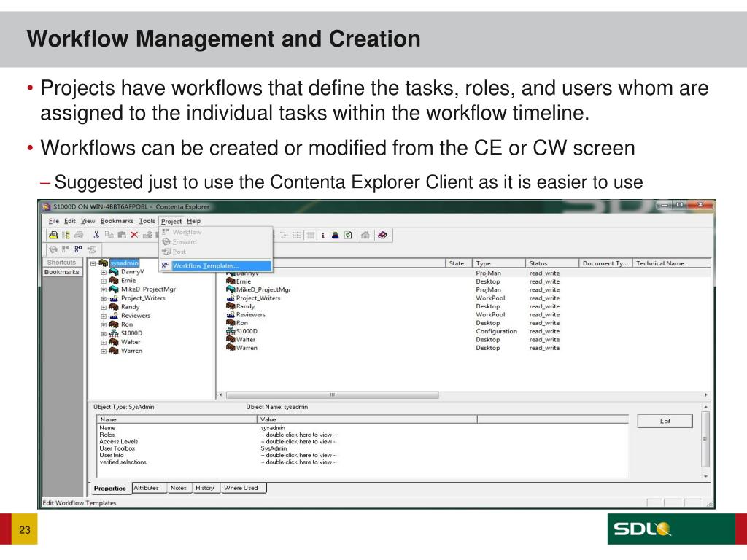
Task: Click the 'verified selections' property row
Action: [362, 462]
